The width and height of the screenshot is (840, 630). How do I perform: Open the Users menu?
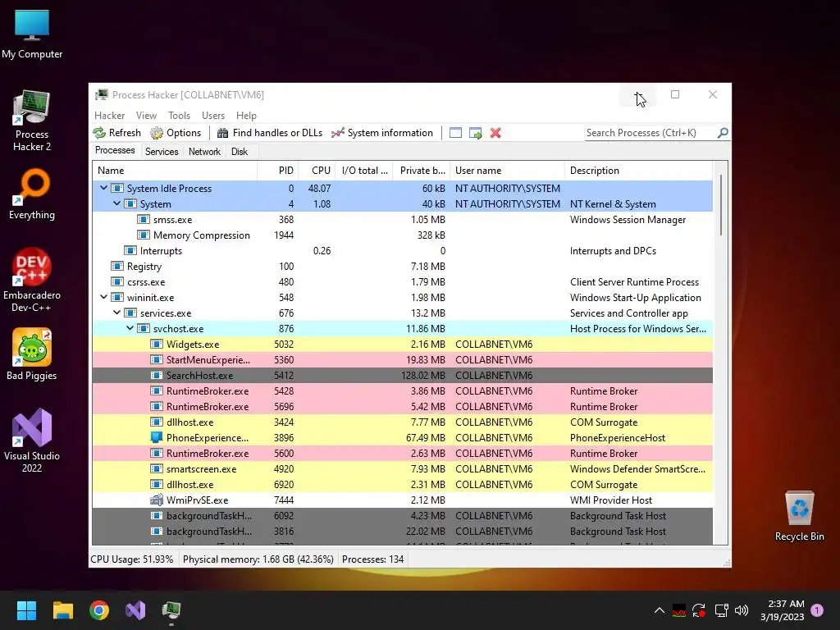point(213,115)
